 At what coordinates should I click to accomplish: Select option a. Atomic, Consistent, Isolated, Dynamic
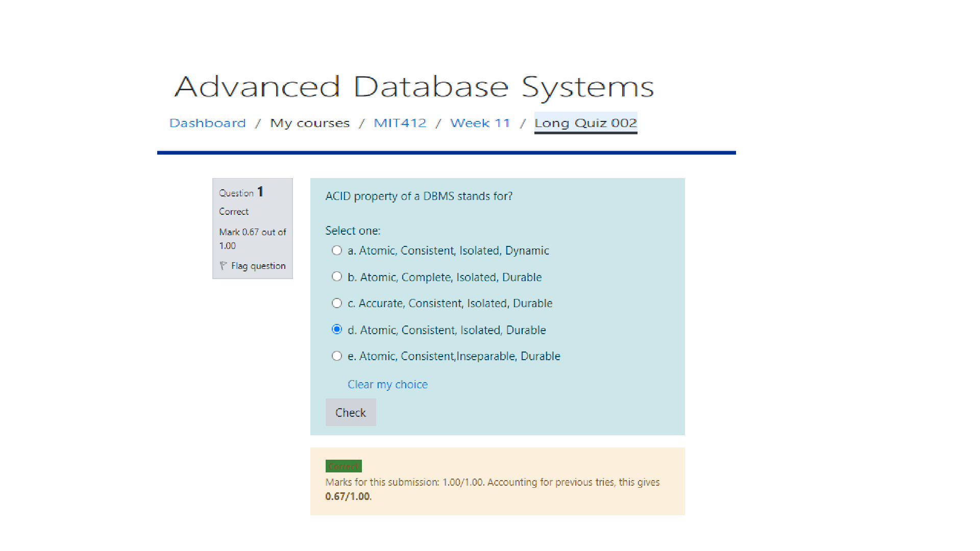[336, 251]
